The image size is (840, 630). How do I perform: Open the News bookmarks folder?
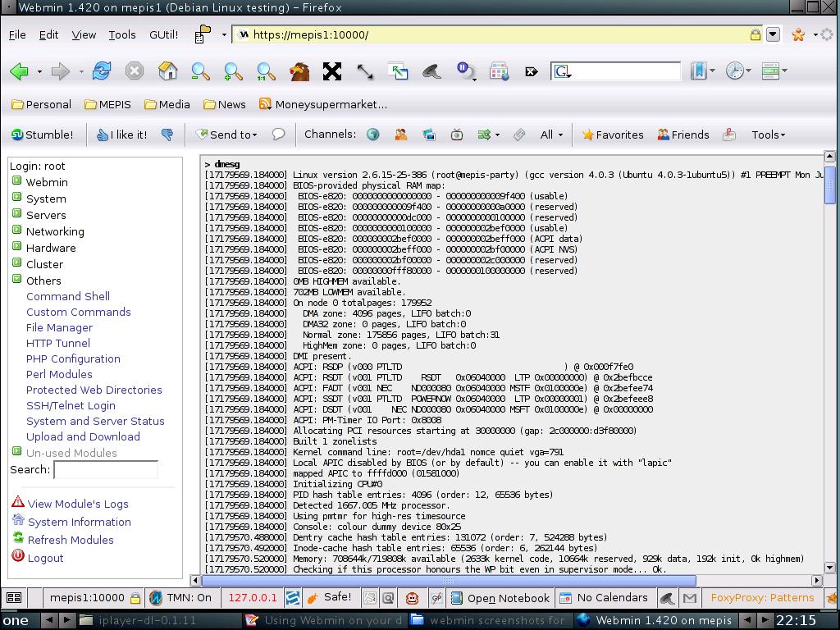(225, 104)
